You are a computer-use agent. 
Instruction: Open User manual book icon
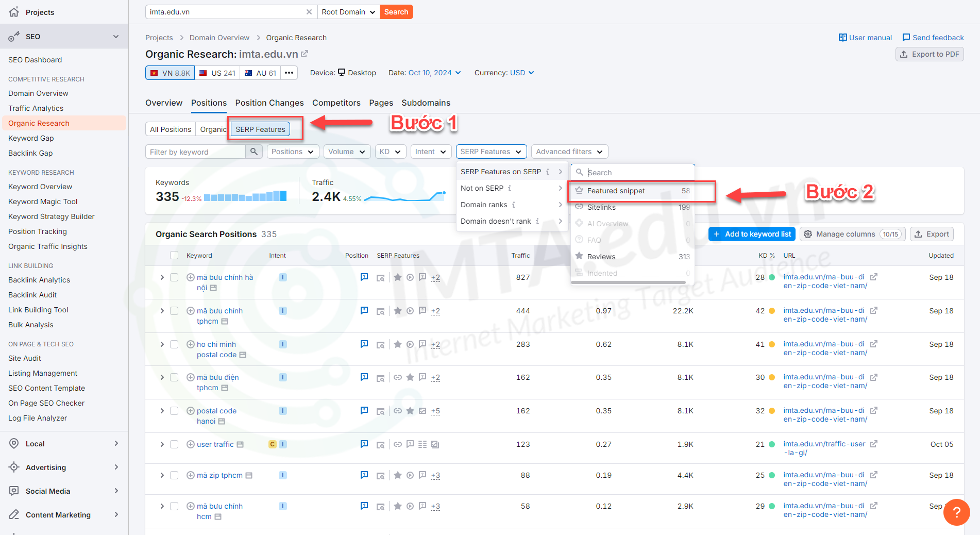click(x=842, y=38)
